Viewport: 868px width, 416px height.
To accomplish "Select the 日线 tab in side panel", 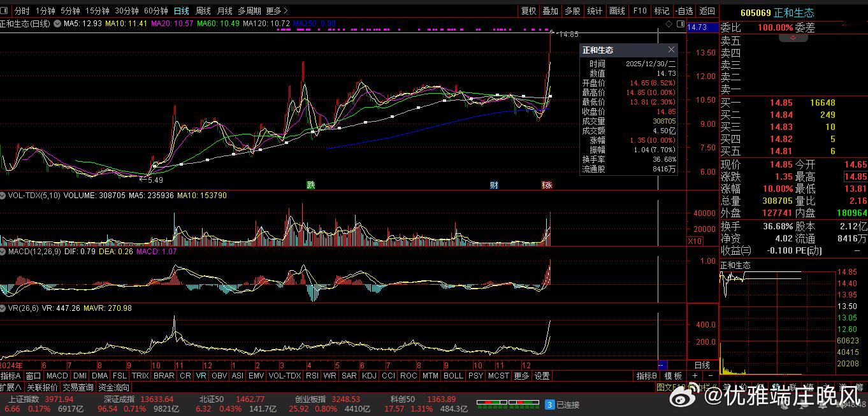I will 702,365.
